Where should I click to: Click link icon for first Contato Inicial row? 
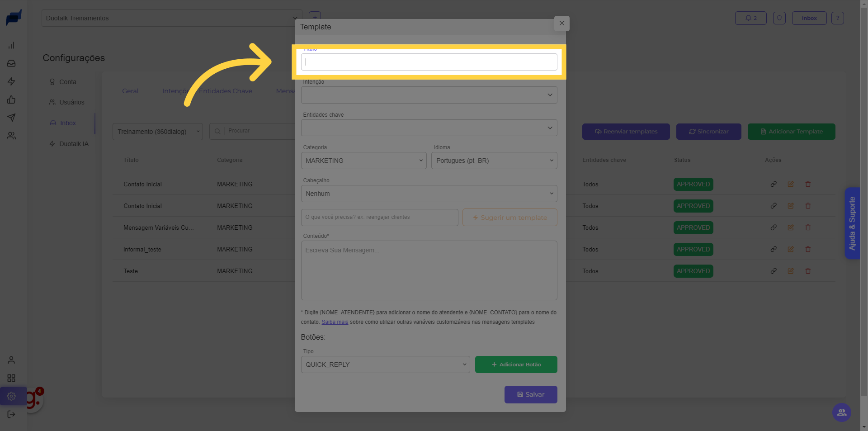[x=774, y=184]
